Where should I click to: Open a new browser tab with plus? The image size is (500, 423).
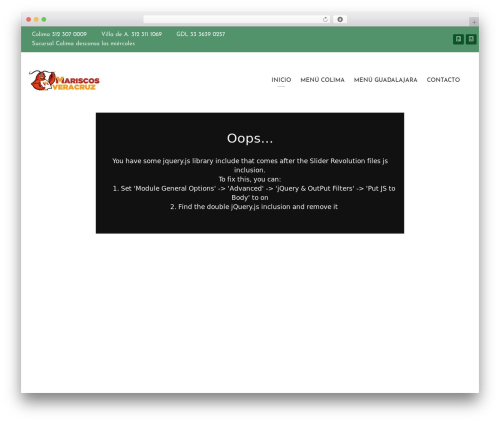474,22
